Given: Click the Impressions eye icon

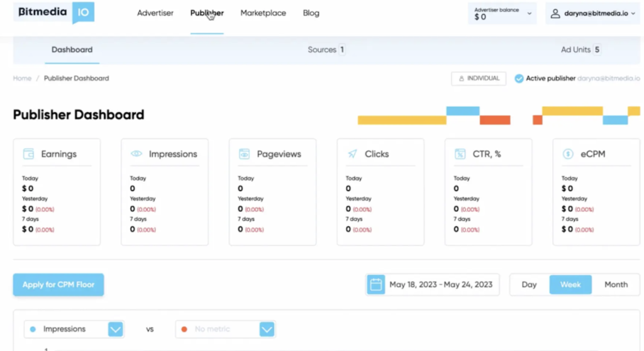Looking at the screenshot, I should coord(136,154).
